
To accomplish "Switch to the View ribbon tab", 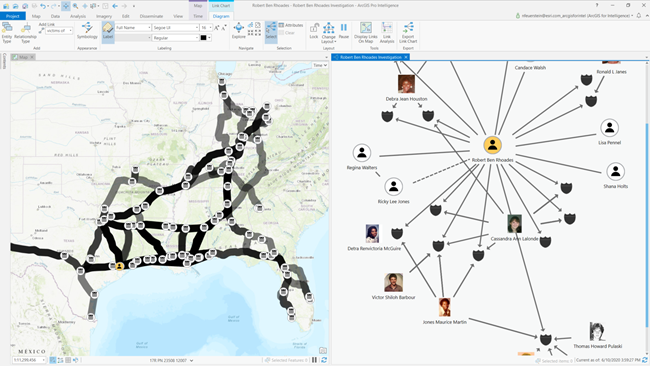I will tap(178, 16).
